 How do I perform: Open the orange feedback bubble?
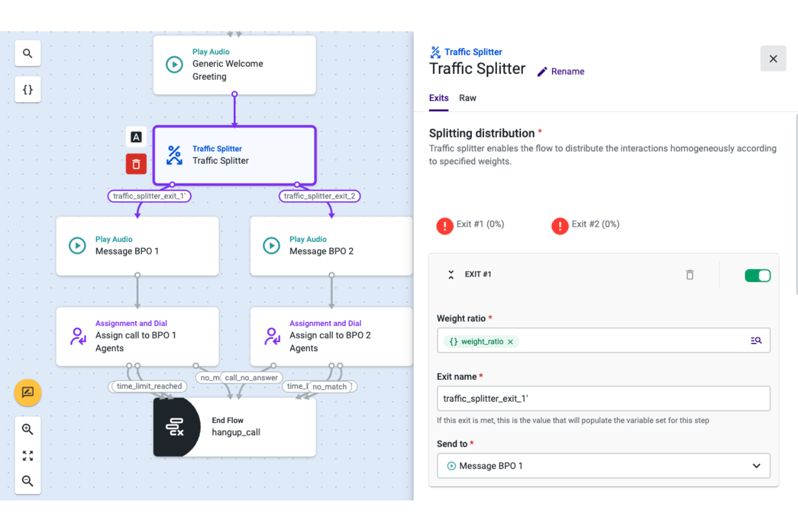tap(27, 393)
